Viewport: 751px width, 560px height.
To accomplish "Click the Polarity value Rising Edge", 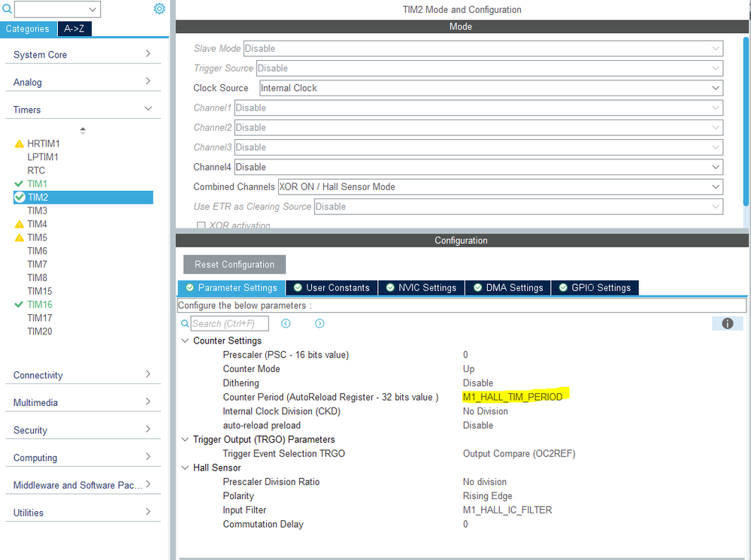I will coord(488,496).
